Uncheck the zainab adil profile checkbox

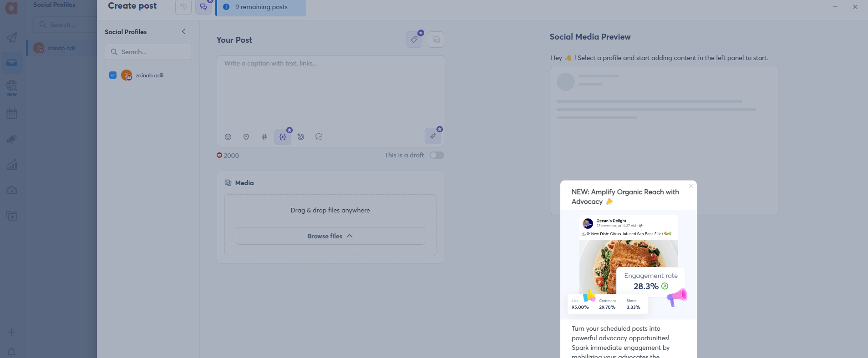click(x=113, y=75)
